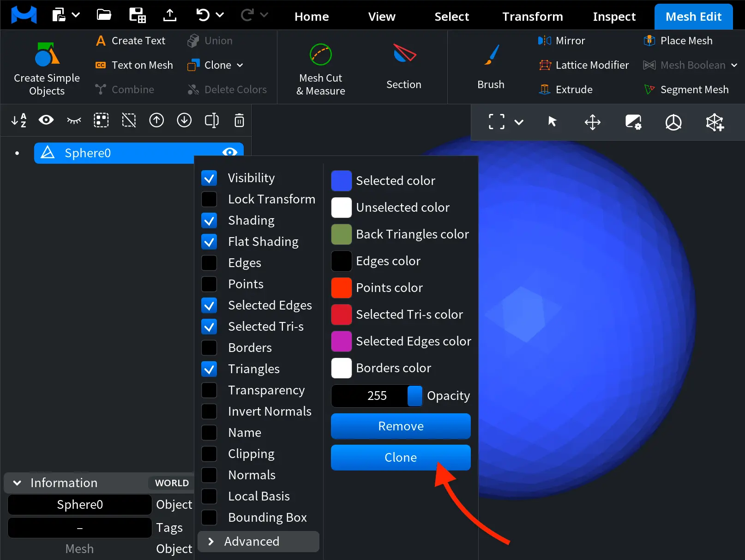Switch to the Transform tab
The width and height of the screenshot is (745, 560).
coord(532,17)
